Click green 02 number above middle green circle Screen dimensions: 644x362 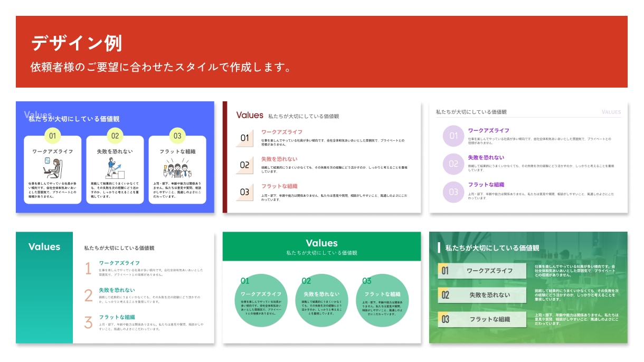[x=306, y=281]
